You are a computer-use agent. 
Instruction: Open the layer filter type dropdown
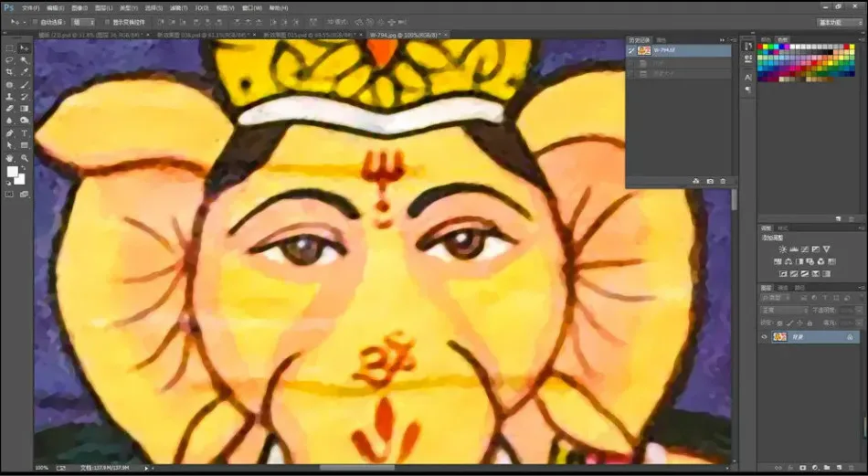tap(775, 298)
